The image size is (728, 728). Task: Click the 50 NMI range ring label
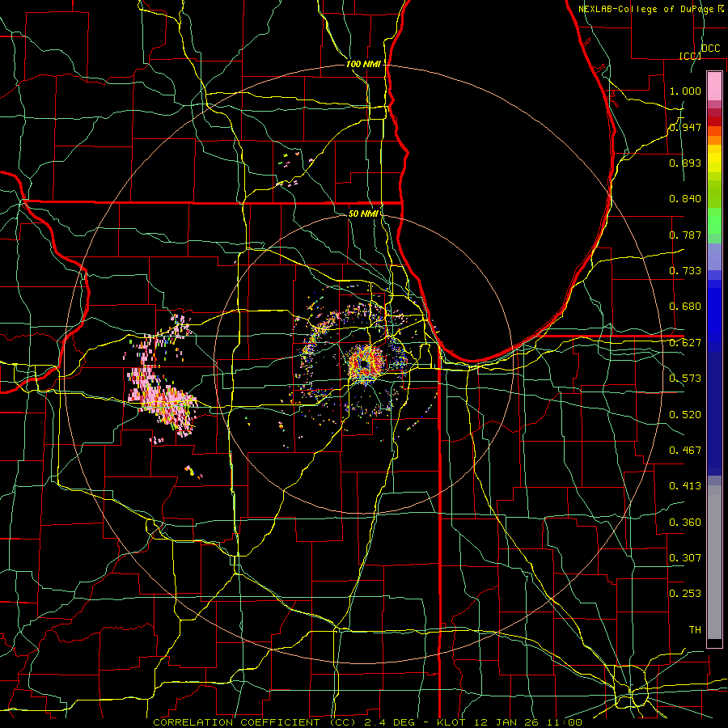pos(363,214)
